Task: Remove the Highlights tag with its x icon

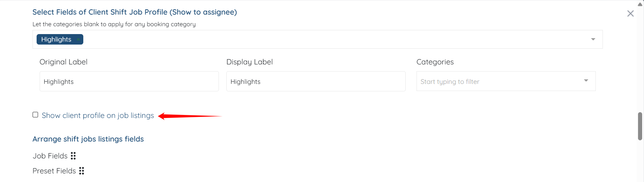Action: click(78, 39)
